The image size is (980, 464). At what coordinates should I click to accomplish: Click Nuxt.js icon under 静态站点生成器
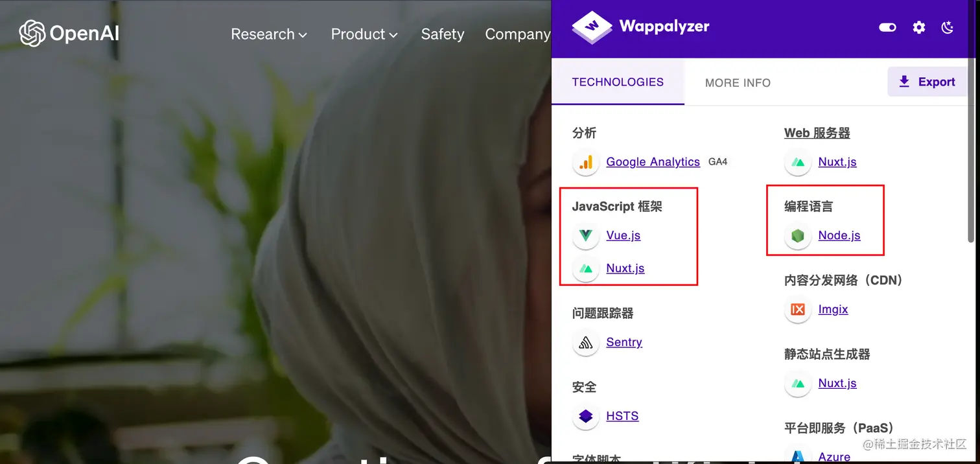tap(798, 384)
